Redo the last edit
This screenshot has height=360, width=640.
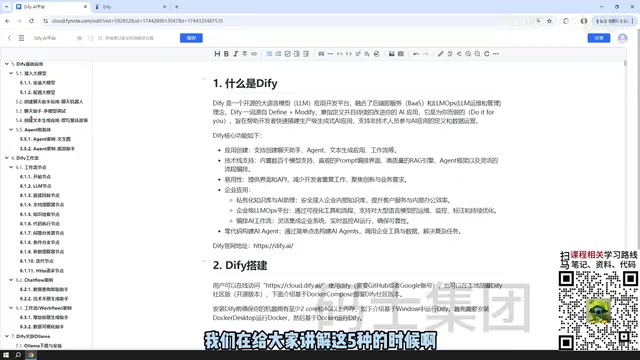click(x=425, y=54)
